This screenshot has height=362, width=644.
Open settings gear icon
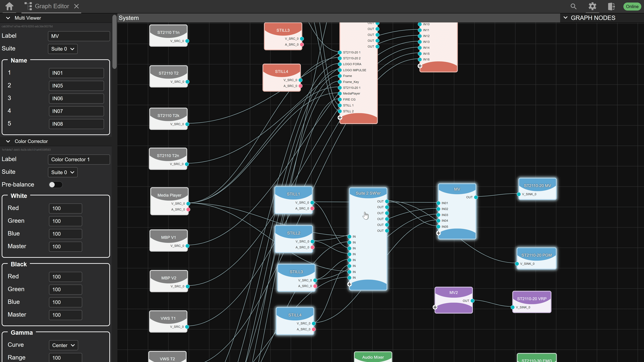tap(592, 7)
